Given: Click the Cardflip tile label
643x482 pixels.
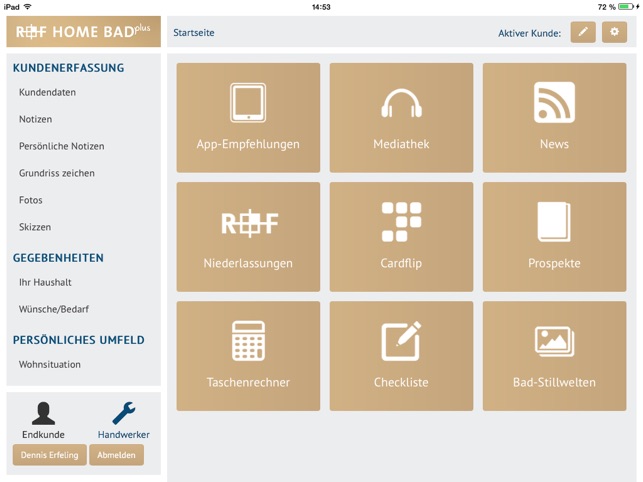Looking at the screenshot, I should tap(401, 263).
